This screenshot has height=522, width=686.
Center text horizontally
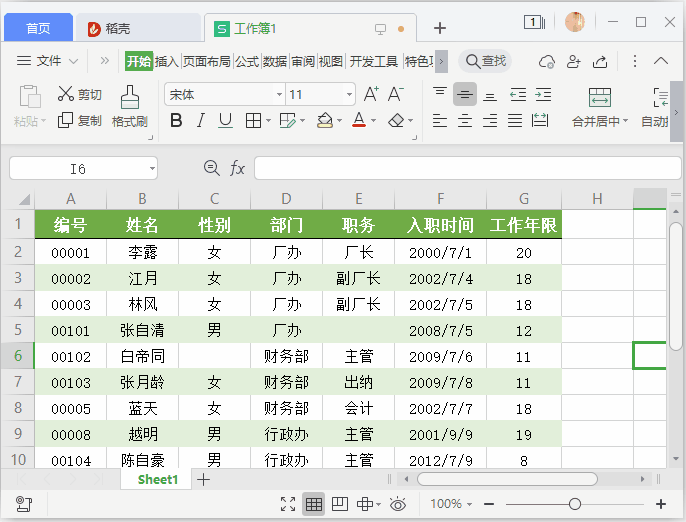coord(465,120)
